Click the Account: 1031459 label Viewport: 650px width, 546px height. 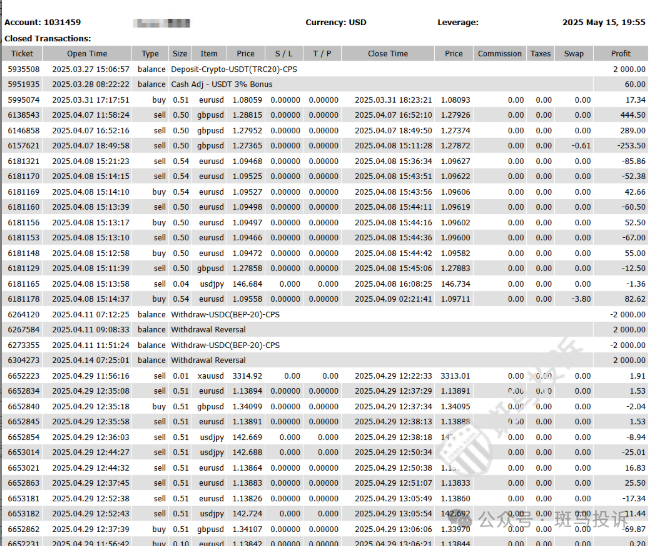[x=43, y=22]
